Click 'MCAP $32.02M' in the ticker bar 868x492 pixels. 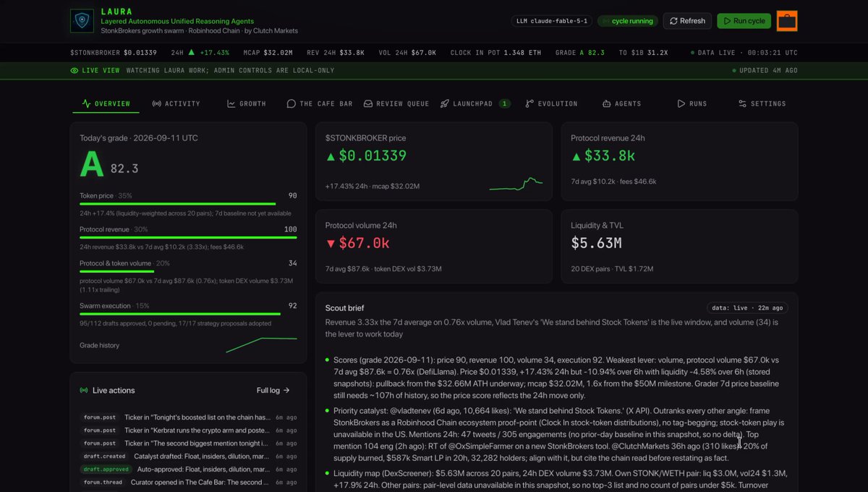[x=267, y=53]
